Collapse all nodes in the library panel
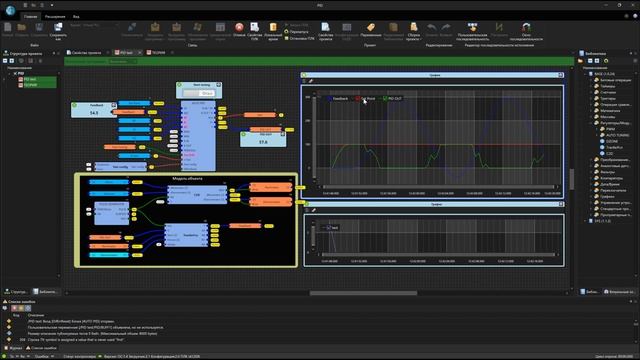Screen dimensions: 640x360 (x=590, y=61)
